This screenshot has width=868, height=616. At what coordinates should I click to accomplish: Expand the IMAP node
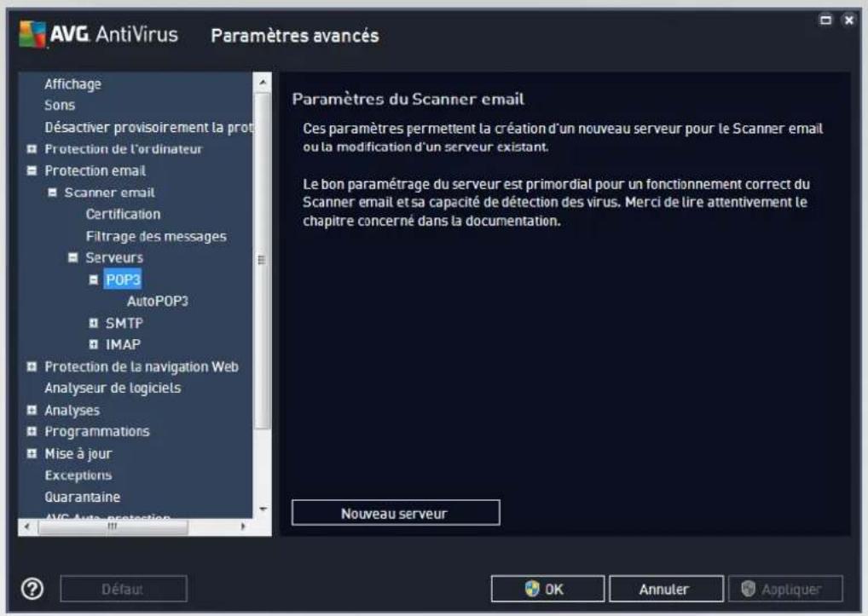coord(94,344)
